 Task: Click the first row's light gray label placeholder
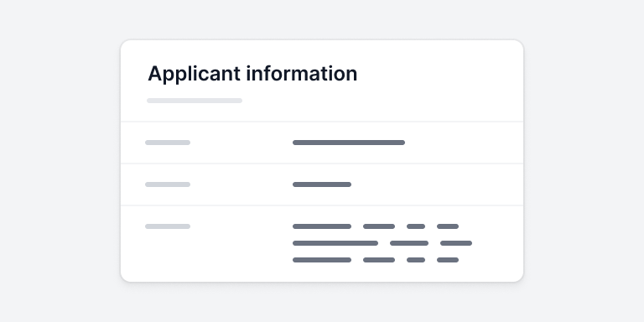(x=168, y=143)
